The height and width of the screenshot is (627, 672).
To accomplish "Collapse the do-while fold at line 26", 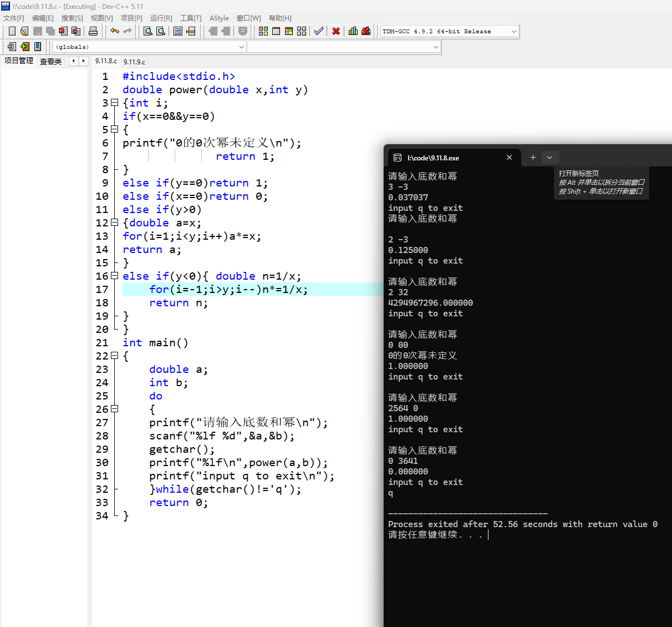I will click(115, 409).
